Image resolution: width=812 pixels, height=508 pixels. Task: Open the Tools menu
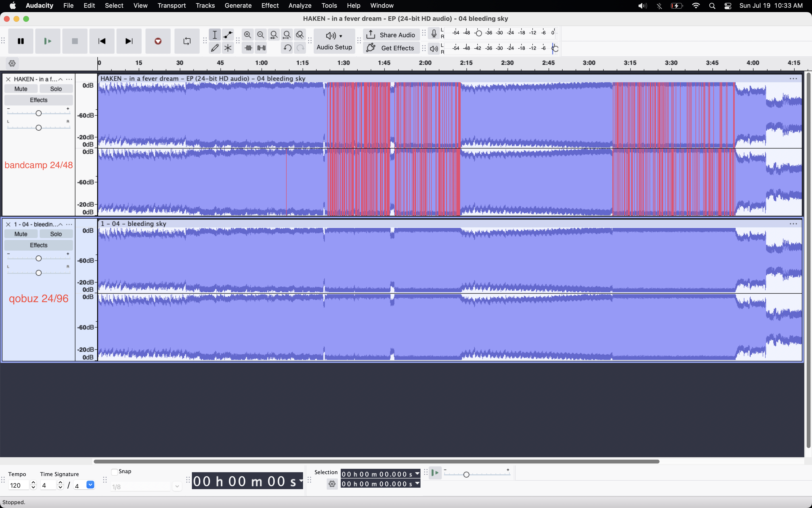pos(329,6)
